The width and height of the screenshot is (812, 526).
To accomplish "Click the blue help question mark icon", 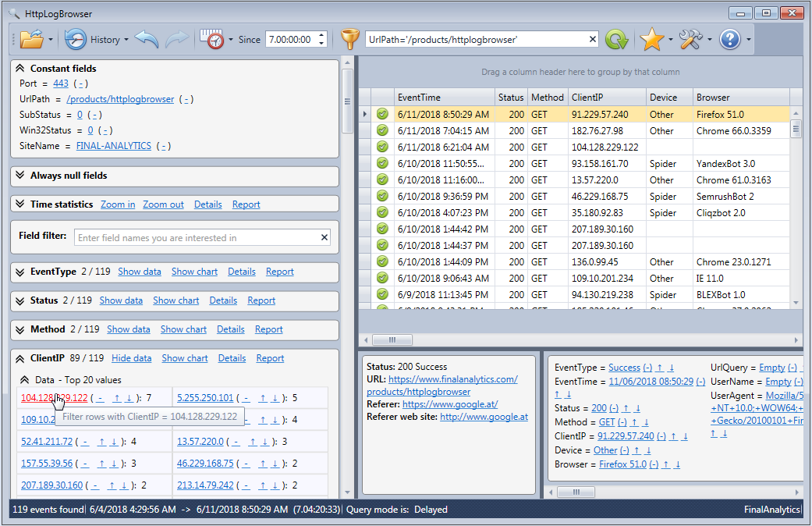I will [729, 39].
